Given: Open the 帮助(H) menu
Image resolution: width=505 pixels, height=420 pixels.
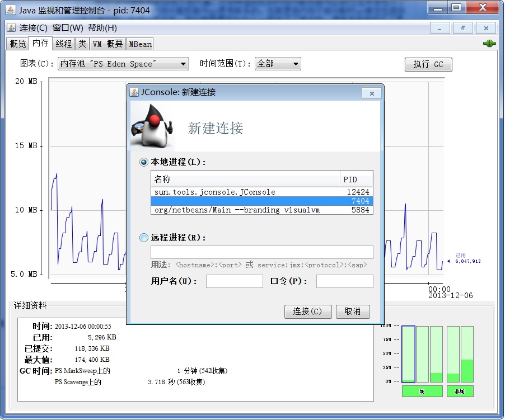Looking at the screenshot, I should coord(102,28).
